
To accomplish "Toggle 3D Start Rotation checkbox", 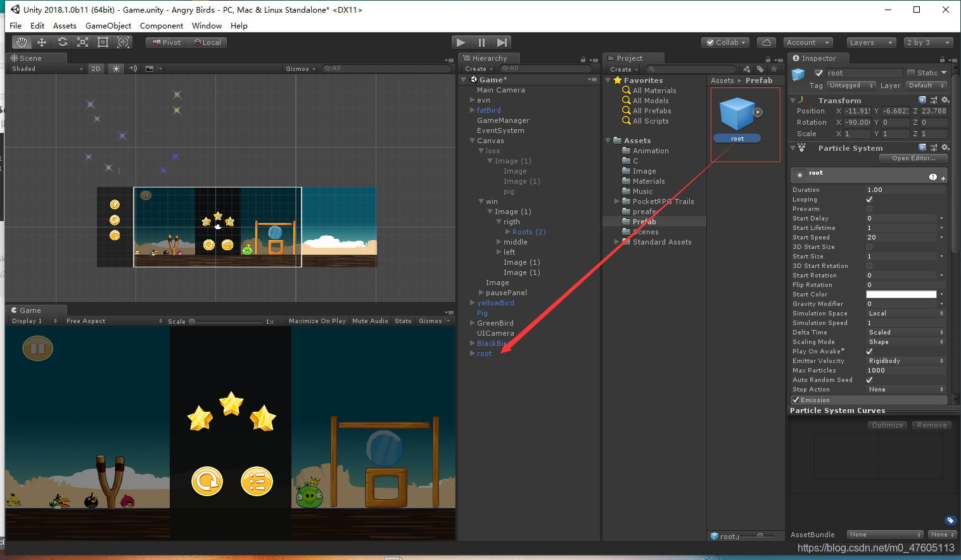I will click(x=869, y=266).
